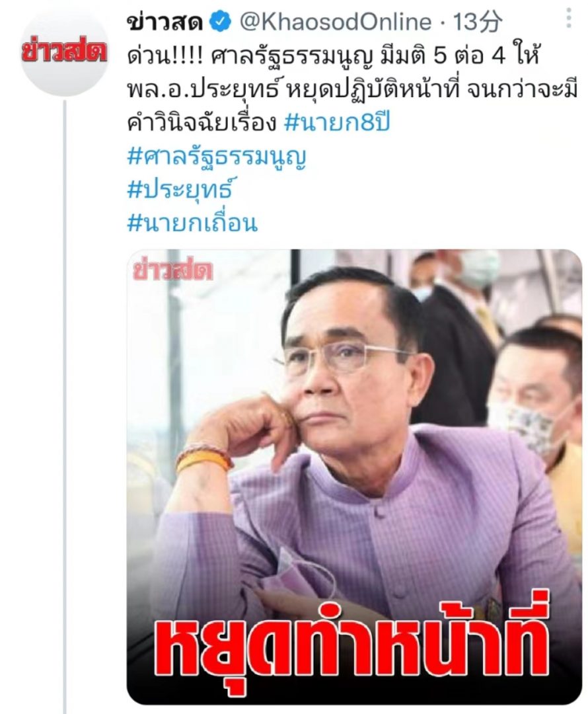The width and height of the screenshot is (588, 714).
Task: Click the tweet line mentioning พล.อ.ประยุทธ์
Action: click(352, 90)
